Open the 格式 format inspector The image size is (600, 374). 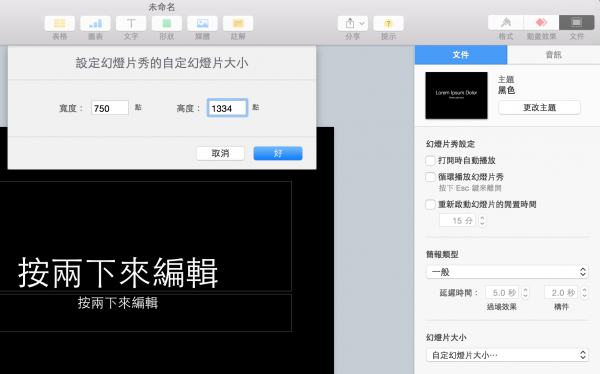[505, 23]
